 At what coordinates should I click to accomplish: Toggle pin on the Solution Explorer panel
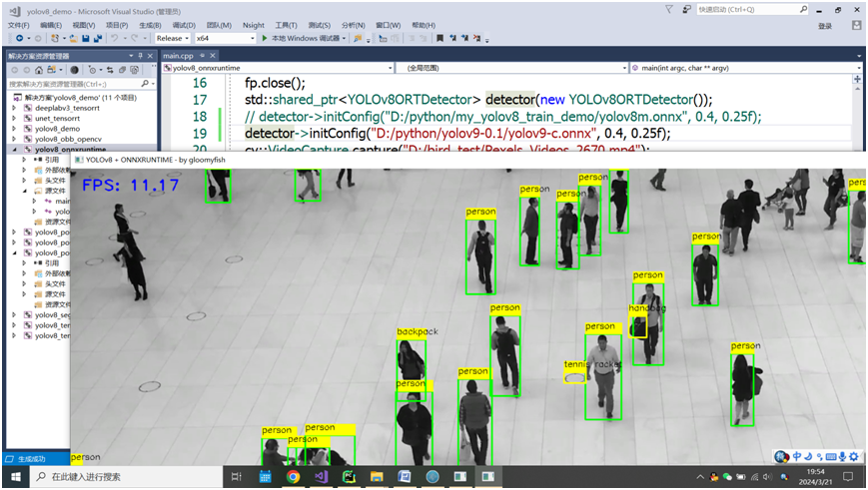coord(139,55)
